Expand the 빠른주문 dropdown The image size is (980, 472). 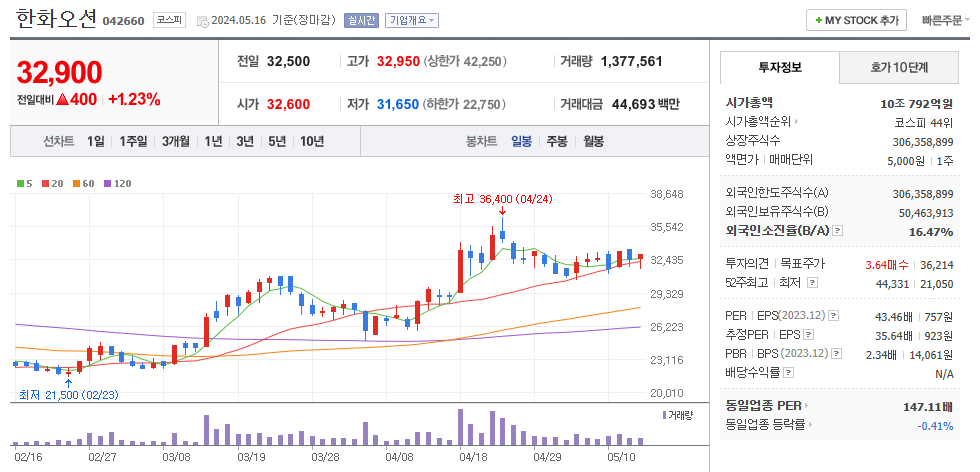[946, 20]
